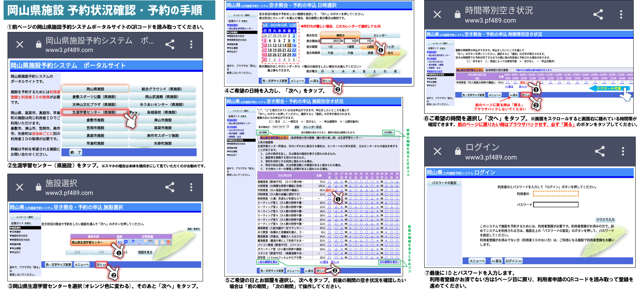Open 倉敷スポーツ公園(県施設) on the portal
The height and width of the screenshot is (292, 644).
(x=95, y=97)
